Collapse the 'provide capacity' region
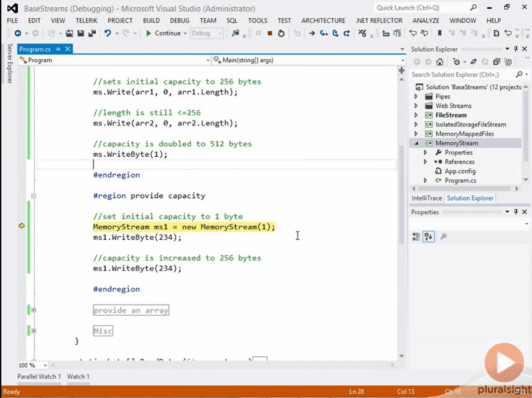Viewport: 532px width, 398px height. coord(34,195)
